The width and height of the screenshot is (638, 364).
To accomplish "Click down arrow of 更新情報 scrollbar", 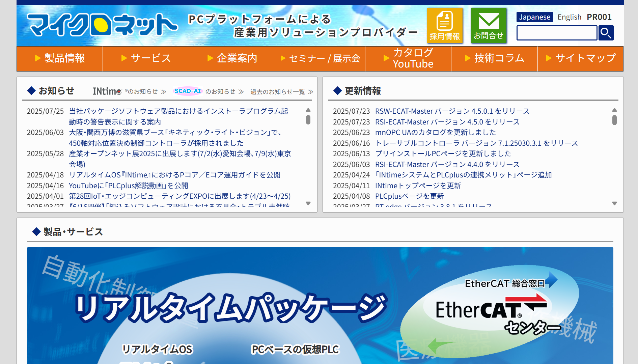I will 614,203.
